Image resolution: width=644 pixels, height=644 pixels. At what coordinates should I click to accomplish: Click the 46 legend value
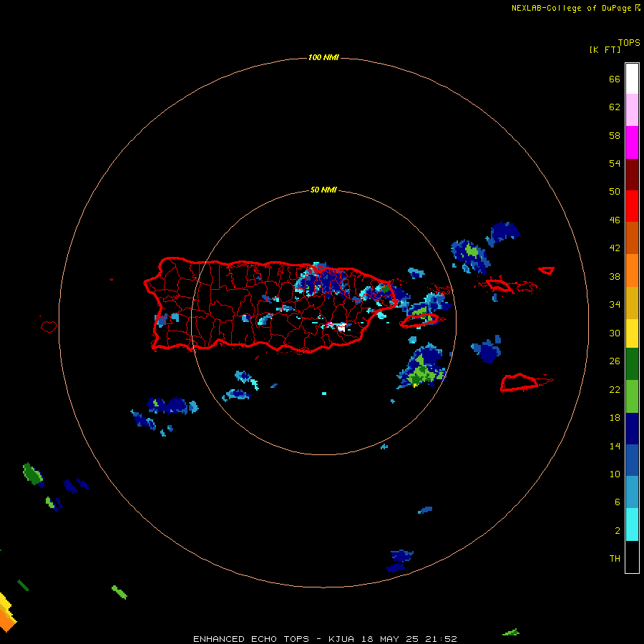coord(615,220)
